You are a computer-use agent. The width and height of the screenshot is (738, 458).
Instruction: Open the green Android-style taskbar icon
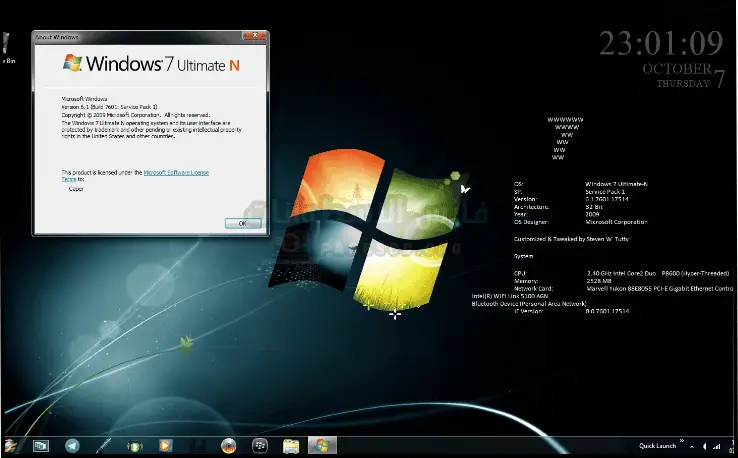pyautogui.click(x=133, y=446)
